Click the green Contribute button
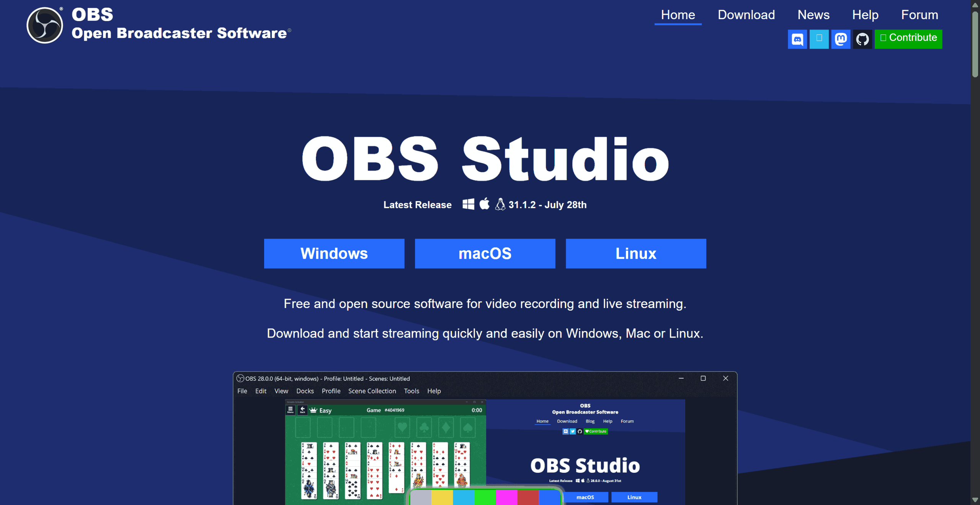 click(908, 39)
